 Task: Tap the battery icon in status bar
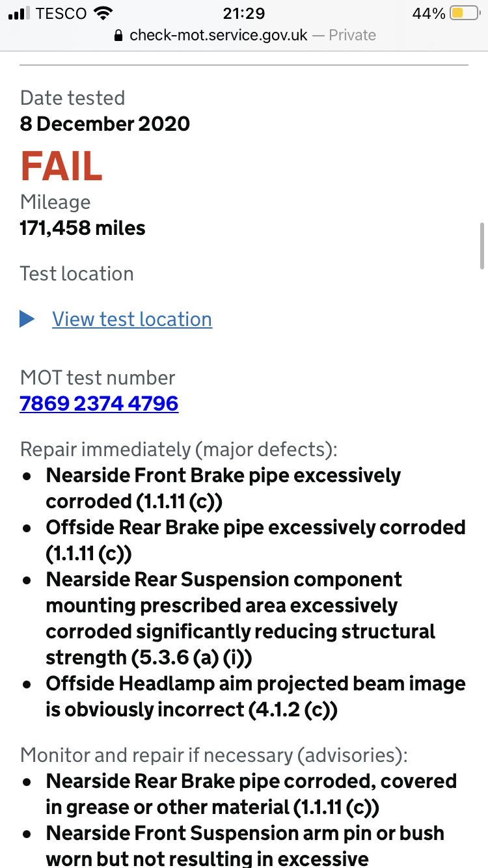tap(465, 13)
